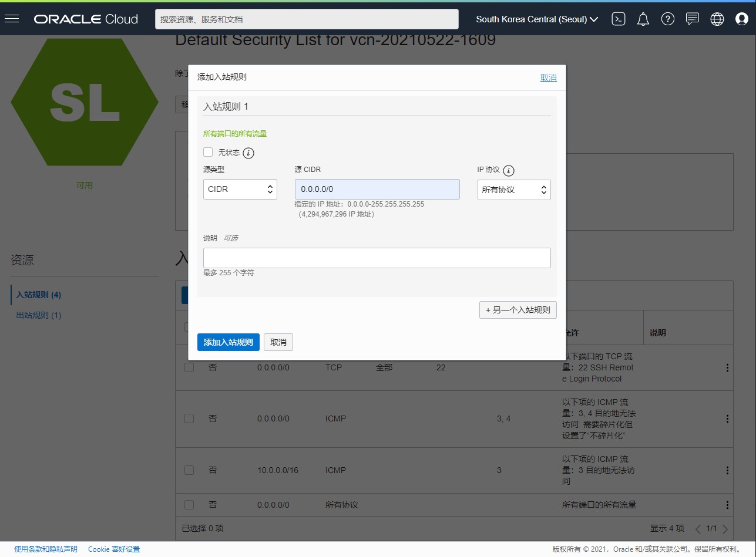Open the IP 协议 所有协议 dropdown
This screenshot has height=557, width=756.
point(514,190)
